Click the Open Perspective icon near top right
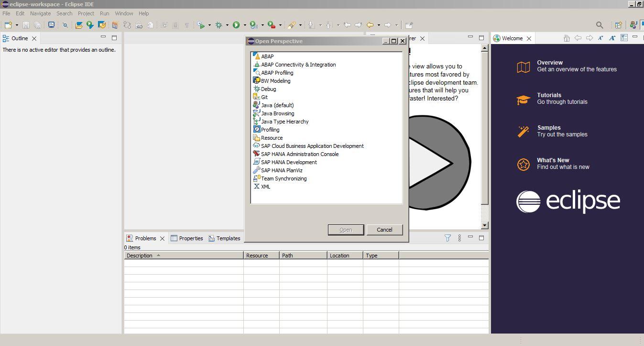The image size is (644, 346). click(618, 24)
